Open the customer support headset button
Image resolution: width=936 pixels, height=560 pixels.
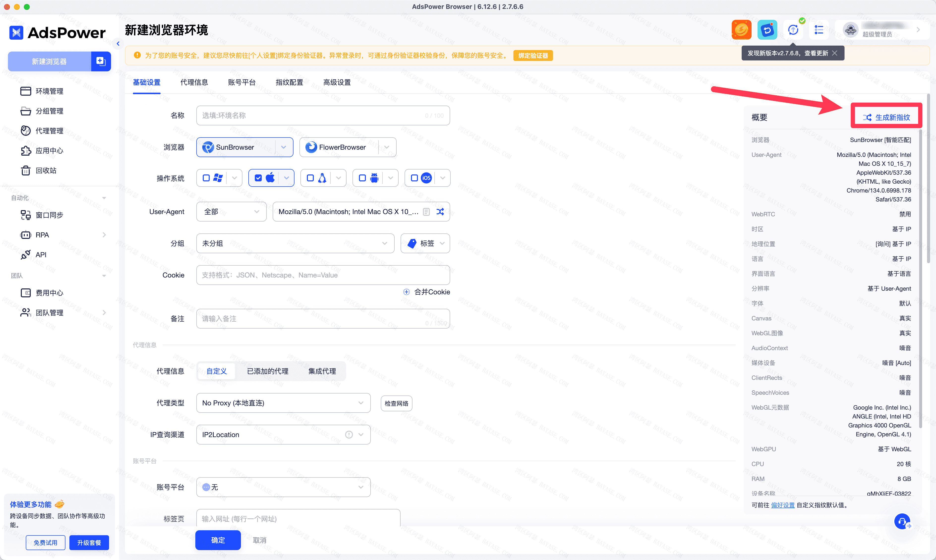pyautogui.click(x=902, y=522)
